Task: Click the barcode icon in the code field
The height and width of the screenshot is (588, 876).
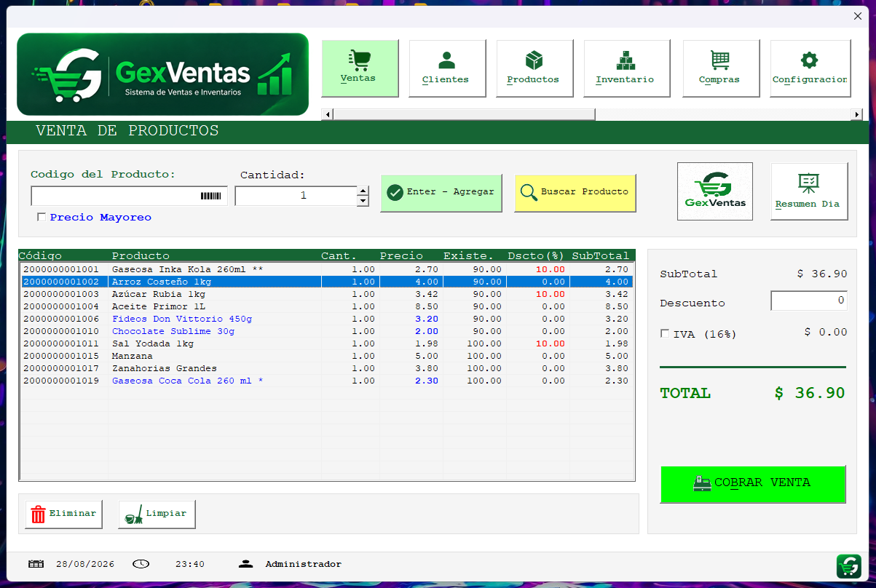Action: 210,196
